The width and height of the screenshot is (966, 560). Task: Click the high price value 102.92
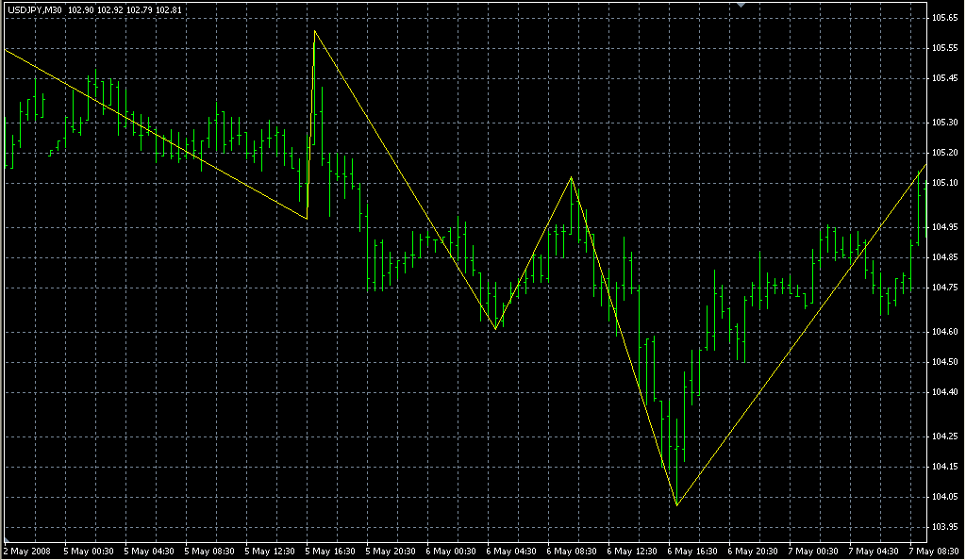click(x=109, y=9)
